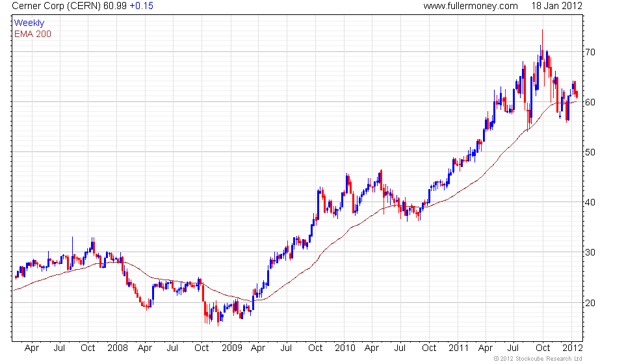The height and width of the screenshot is (364, 637).
Task: Click the 30 price axis label
Action: pyautogui.click(x=590, y=252)
